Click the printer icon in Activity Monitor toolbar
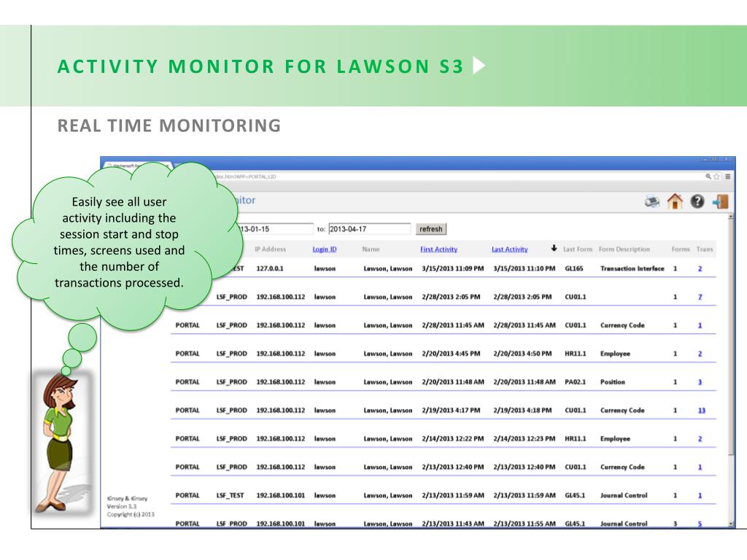The width and height of the screenshot is (747, 560). click(652, 201)
